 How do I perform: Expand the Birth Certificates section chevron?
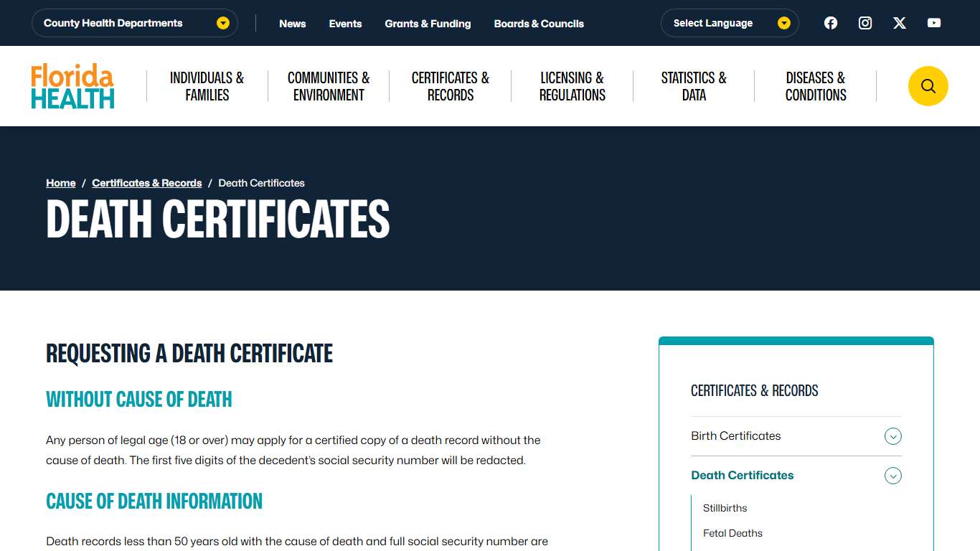click(892, 435)
